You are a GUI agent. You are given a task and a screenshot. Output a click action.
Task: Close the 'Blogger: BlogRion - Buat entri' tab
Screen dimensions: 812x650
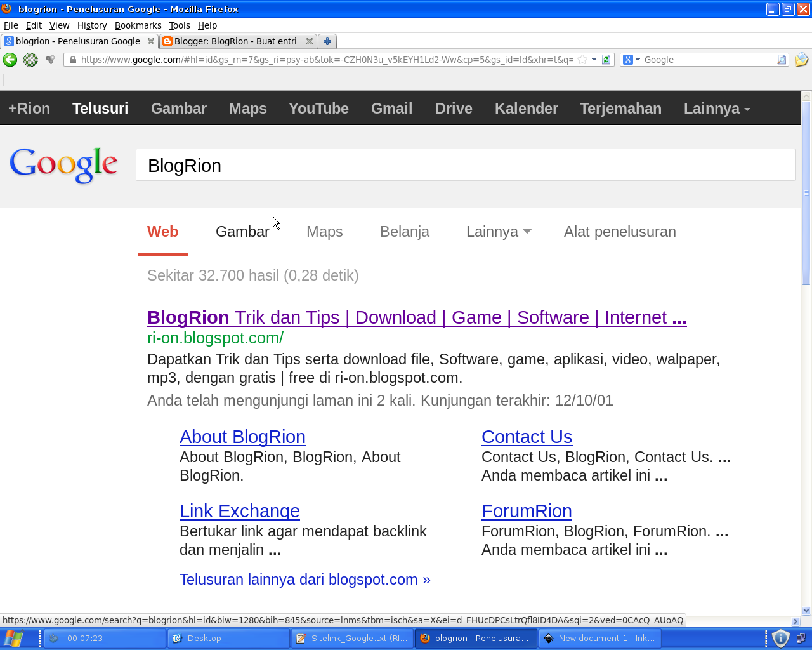click(310, 41)
